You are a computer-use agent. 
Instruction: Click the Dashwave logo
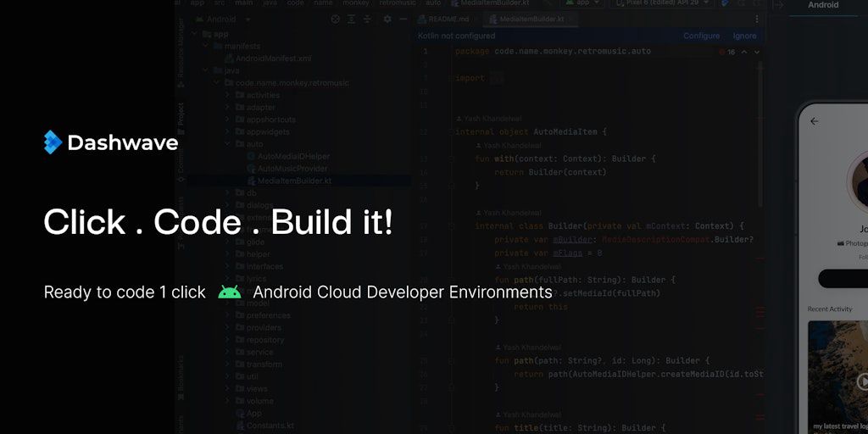pyautogui.click(x=111, y=142)
